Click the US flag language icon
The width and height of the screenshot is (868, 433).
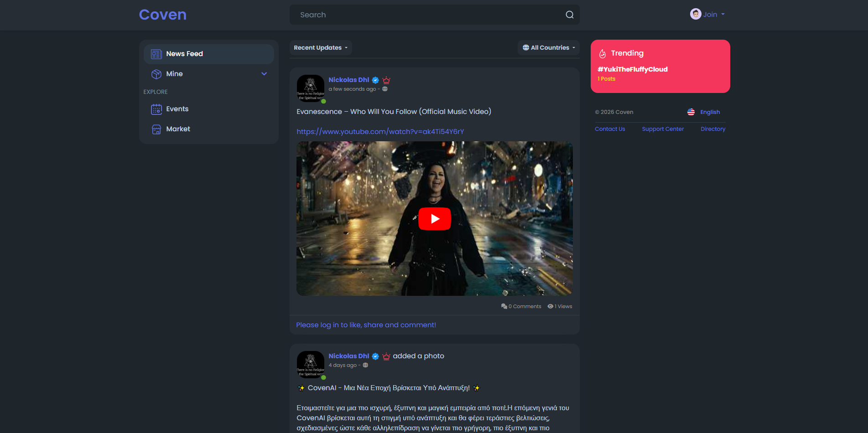click(x=691, y=112)
